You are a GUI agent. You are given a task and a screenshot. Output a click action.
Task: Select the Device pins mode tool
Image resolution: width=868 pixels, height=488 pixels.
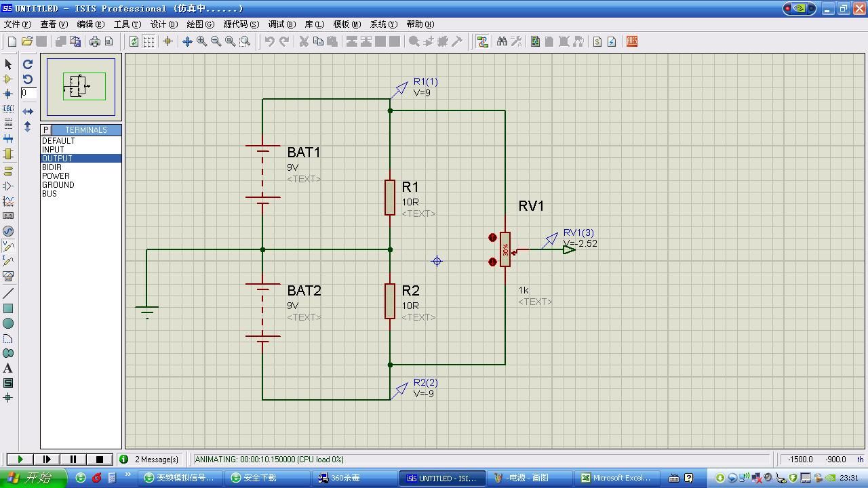tap(8, 186)
